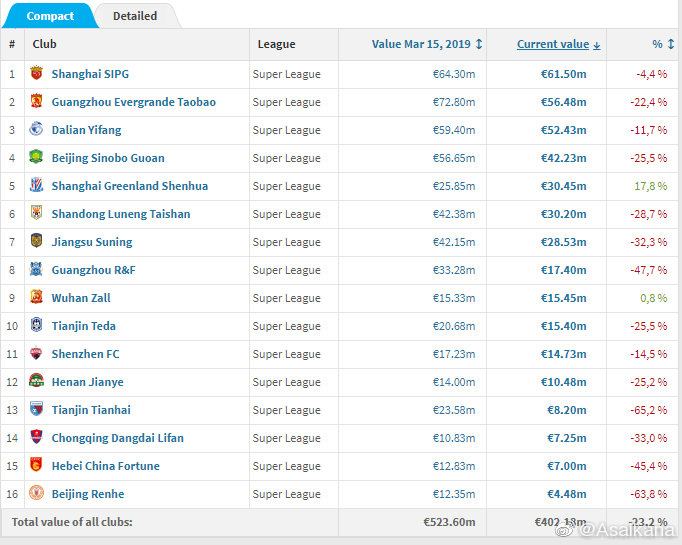The height and width of the screenshot is (545, 682).
Task: Click the Beijing Renhe club crest
Action: tap(37, 494)
